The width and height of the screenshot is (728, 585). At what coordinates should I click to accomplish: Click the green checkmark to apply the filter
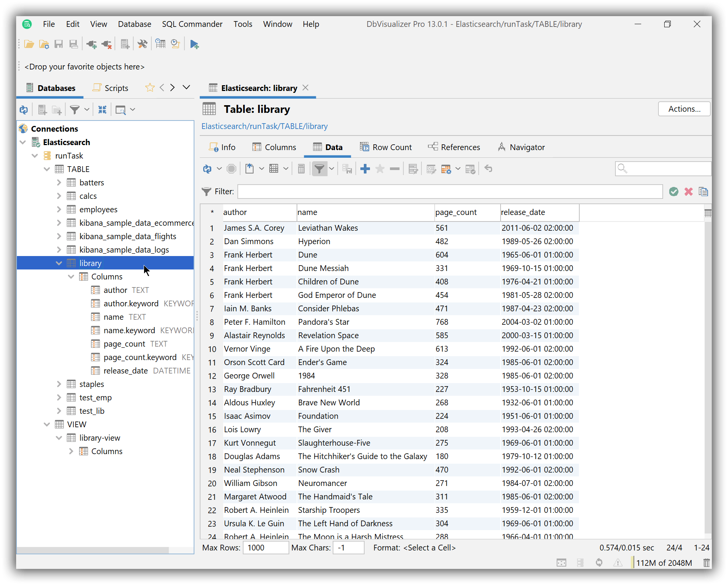point(673,191)
